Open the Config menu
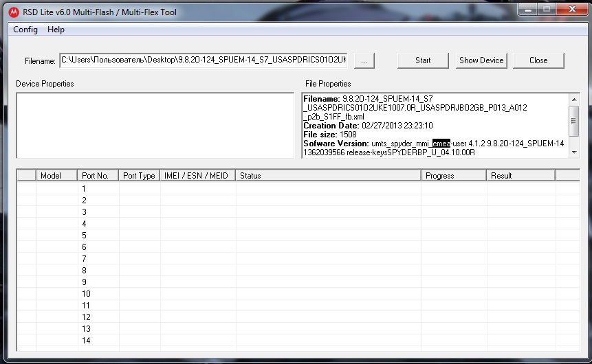 25,30
